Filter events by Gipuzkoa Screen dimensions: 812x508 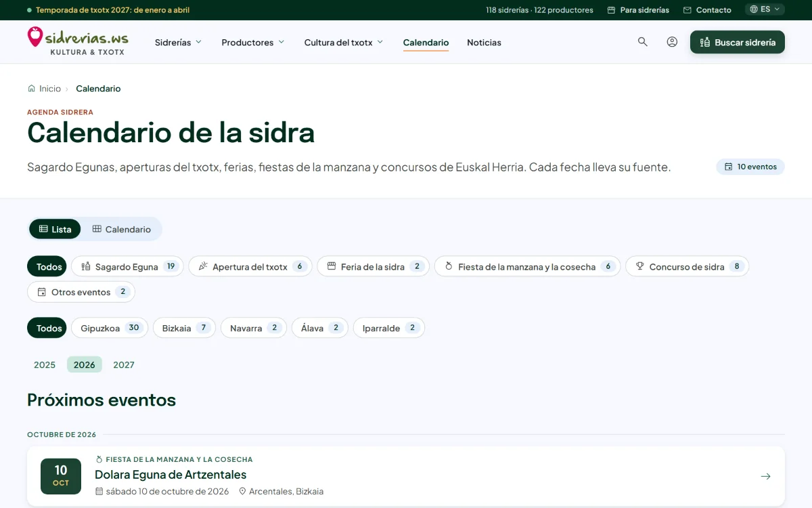point(110,328)
